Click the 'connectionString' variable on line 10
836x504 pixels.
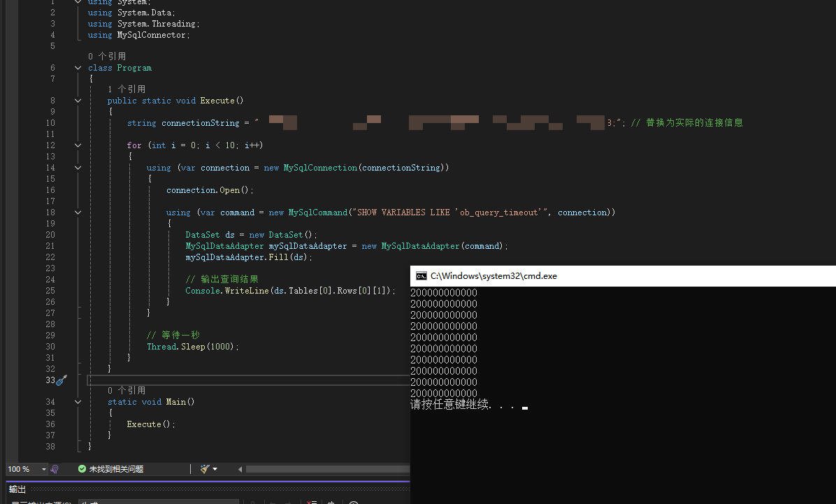pyautogui.click(x=201, y=122)
